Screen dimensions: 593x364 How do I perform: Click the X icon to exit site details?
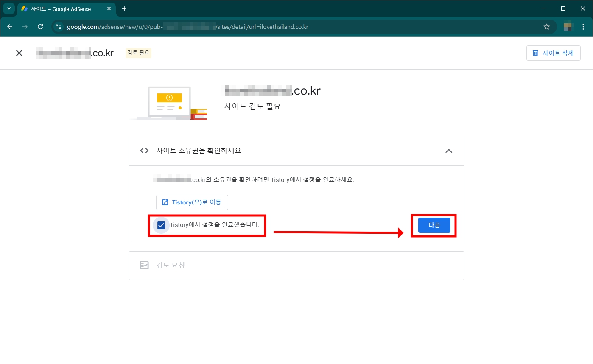[19, 53]
